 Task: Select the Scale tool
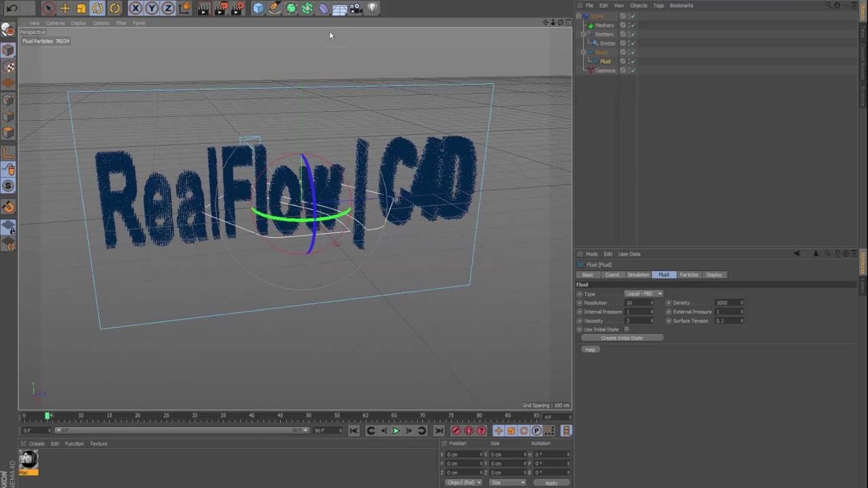pyautogui.click(x=81, y=8)
